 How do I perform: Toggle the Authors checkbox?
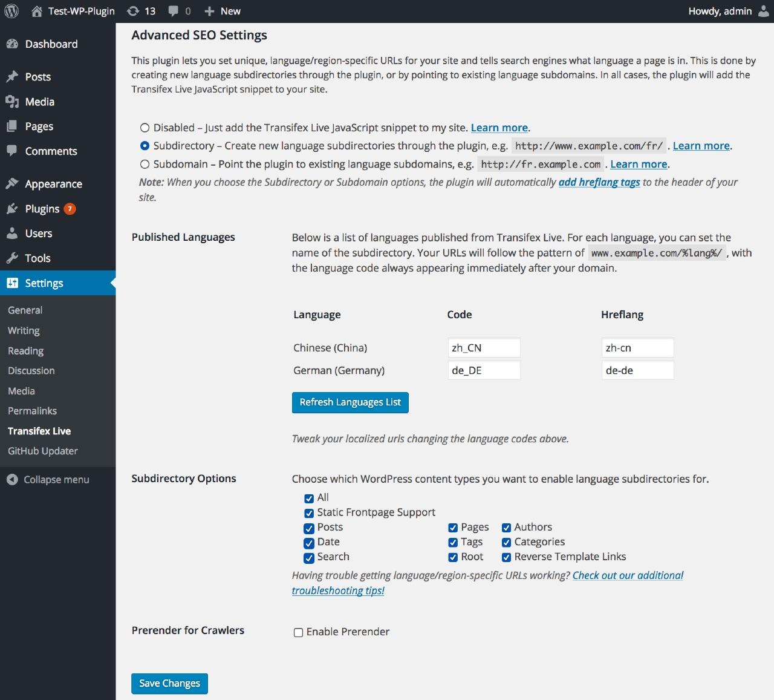point(506,528)
